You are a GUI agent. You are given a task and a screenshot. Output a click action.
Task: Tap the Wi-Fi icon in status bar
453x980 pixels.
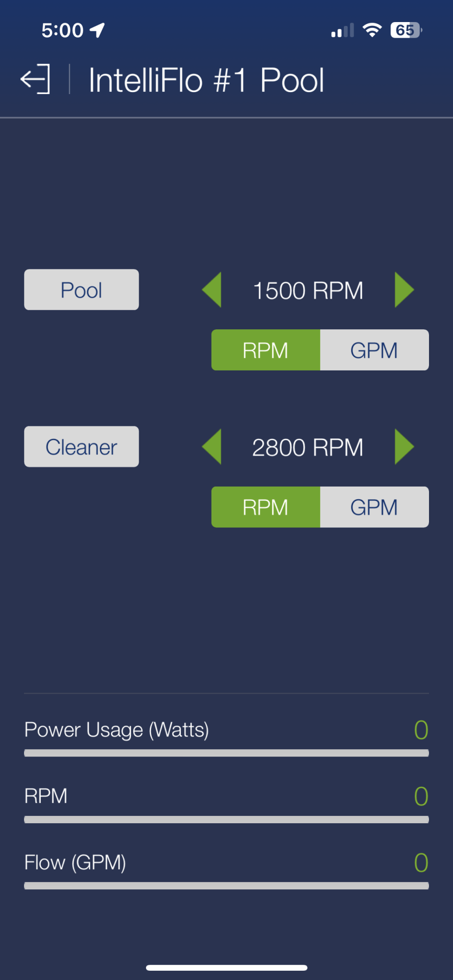[372, 30]
